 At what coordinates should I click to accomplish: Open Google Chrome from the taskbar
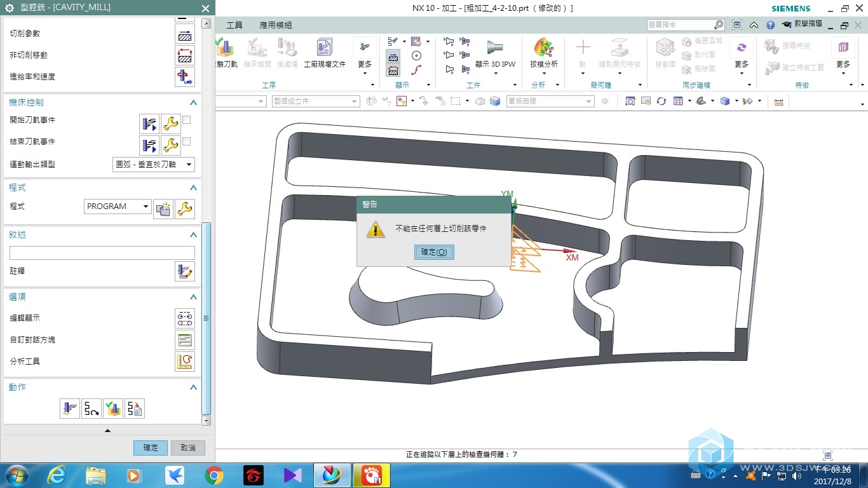214,475
